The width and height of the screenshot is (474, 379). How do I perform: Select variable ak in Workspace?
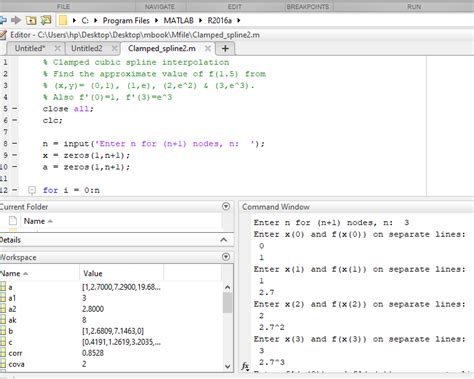[x=12, y=320]
